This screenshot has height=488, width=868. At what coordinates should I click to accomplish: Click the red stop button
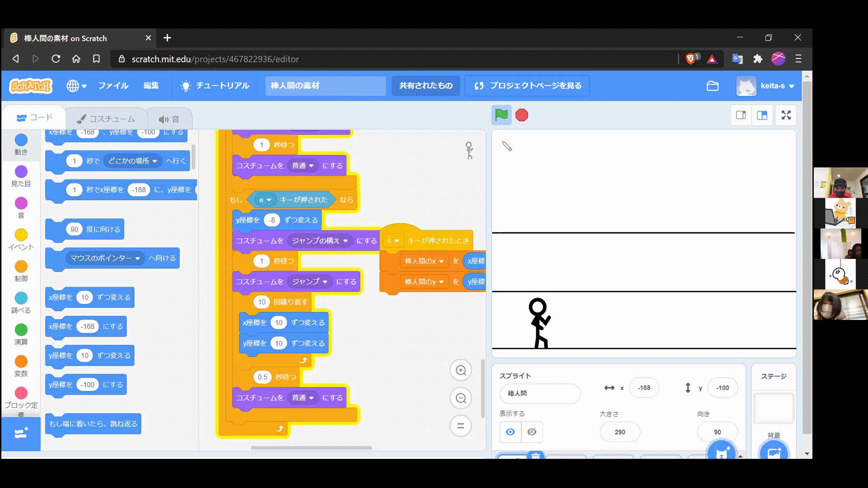tap(521, 115)
